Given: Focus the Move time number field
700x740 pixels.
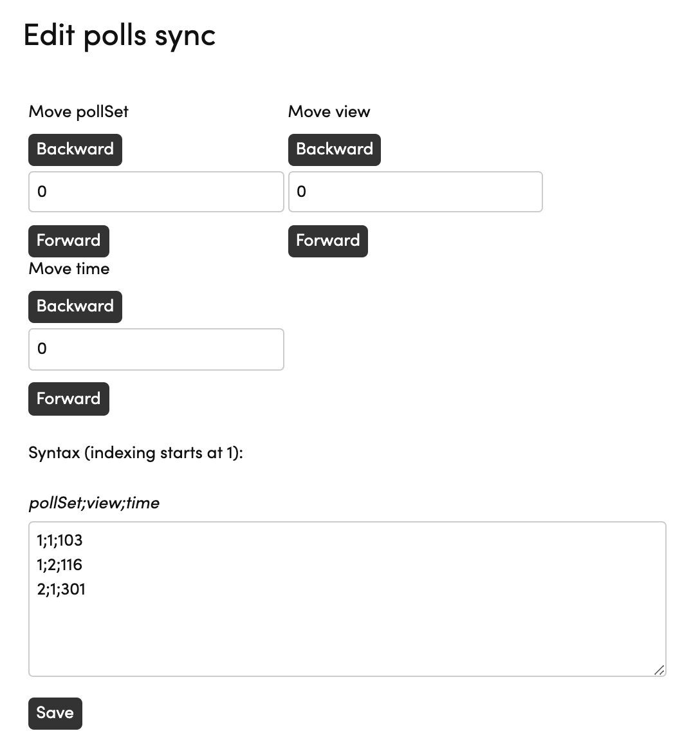Looking at the screenshot, I should [156, 349].
